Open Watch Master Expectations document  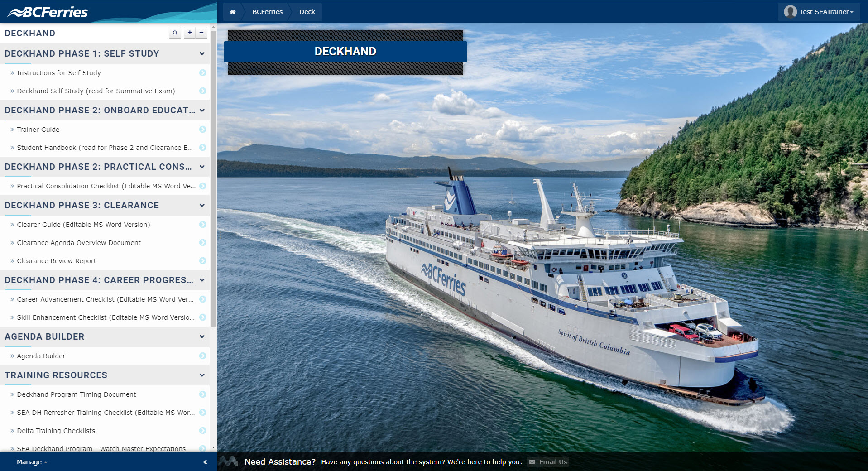click(101, 448)
